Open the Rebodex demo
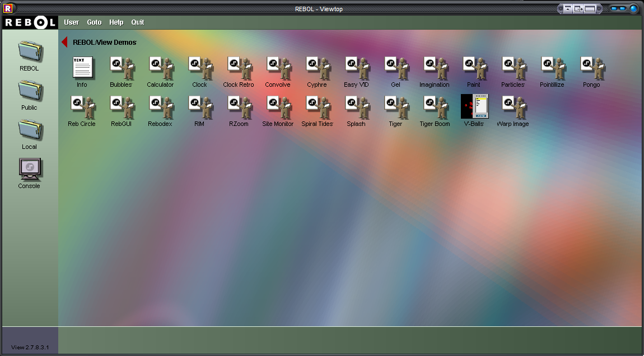 (161, 107)
